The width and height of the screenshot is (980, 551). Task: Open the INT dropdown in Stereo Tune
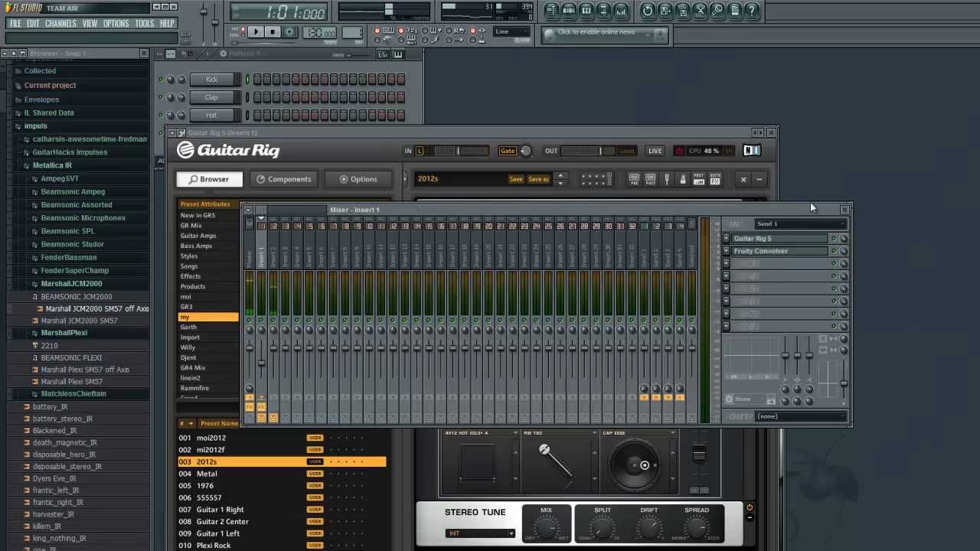(481, 533)
